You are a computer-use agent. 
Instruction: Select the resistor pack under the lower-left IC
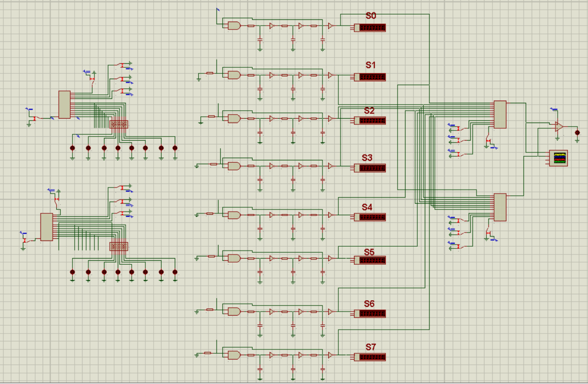click(x=119, y=246)
